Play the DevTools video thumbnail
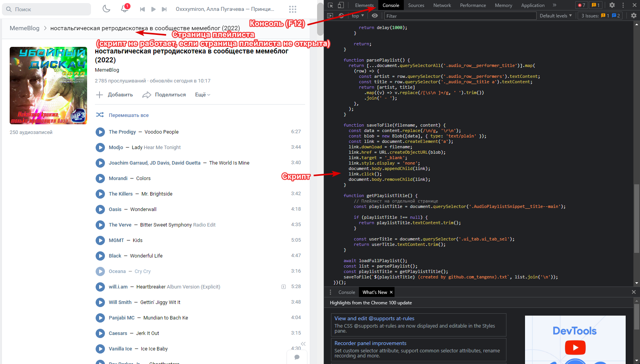This screenshot has width=640, height=364. 575,347
